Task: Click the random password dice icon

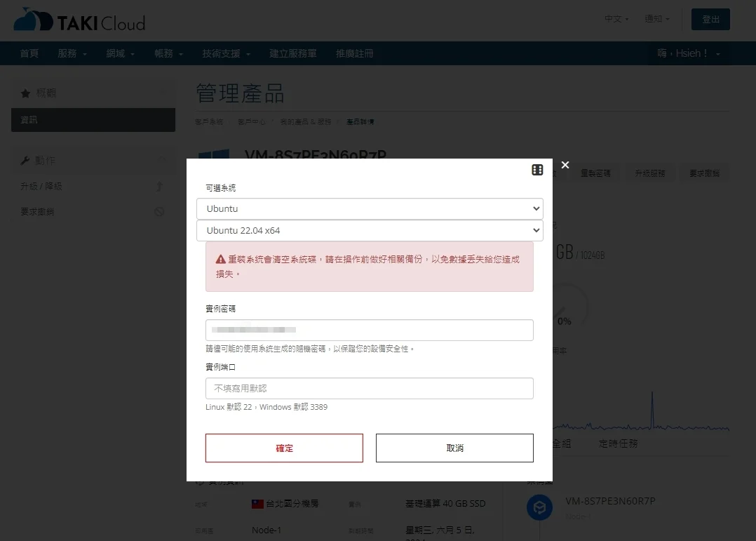Action: 537,170
